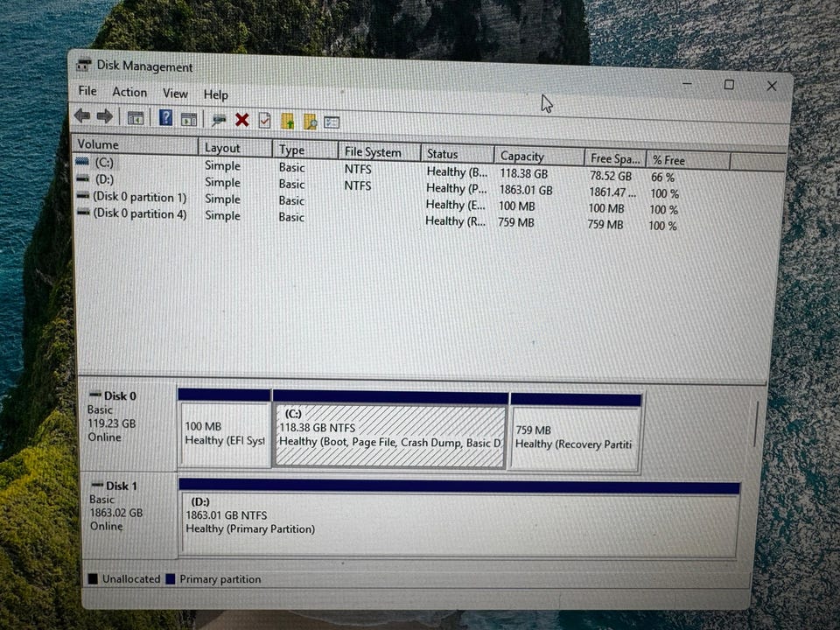840x630 pixels.
Task: Sort by the Capacity column header
Action: pos(539,156)
